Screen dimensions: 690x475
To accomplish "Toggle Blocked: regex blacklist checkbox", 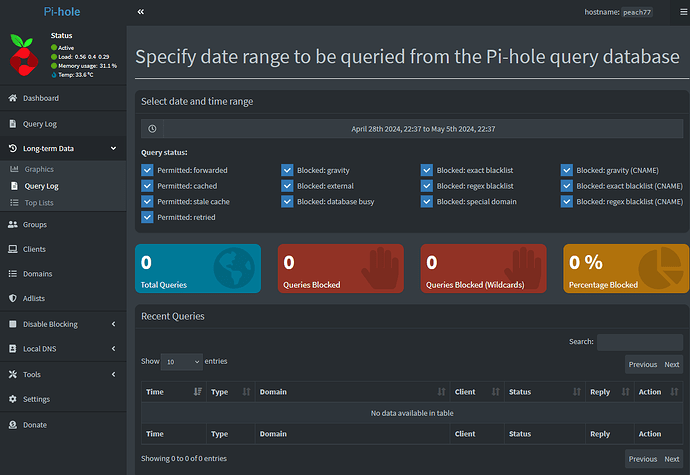I will 427,186.
